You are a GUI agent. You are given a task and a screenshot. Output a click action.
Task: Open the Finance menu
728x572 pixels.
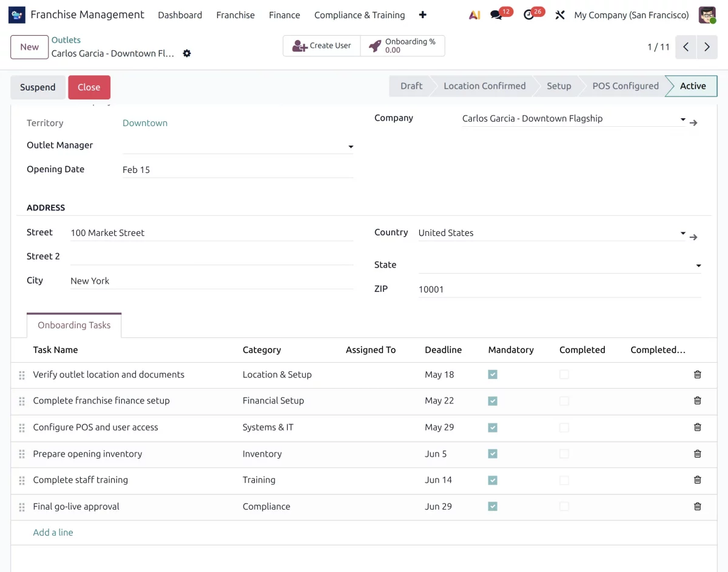(x=285, y=15)
